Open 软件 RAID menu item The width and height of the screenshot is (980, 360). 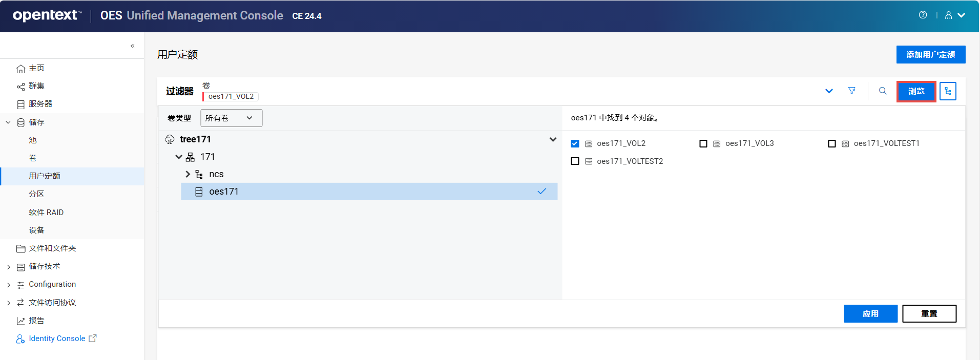coord(46,212)
